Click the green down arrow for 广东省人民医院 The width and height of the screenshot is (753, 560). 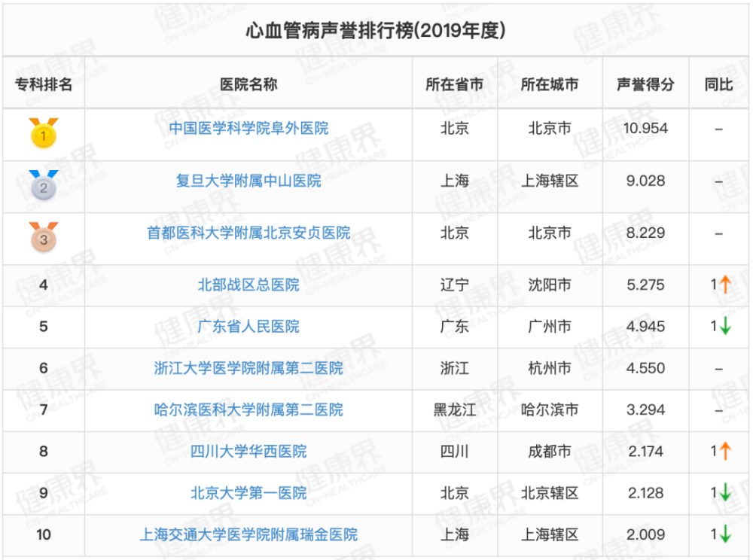725,327
